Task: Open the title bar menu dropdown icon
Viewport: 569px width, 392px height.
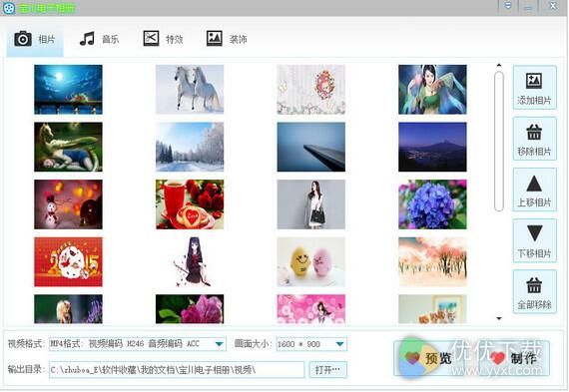Action: 508,5
